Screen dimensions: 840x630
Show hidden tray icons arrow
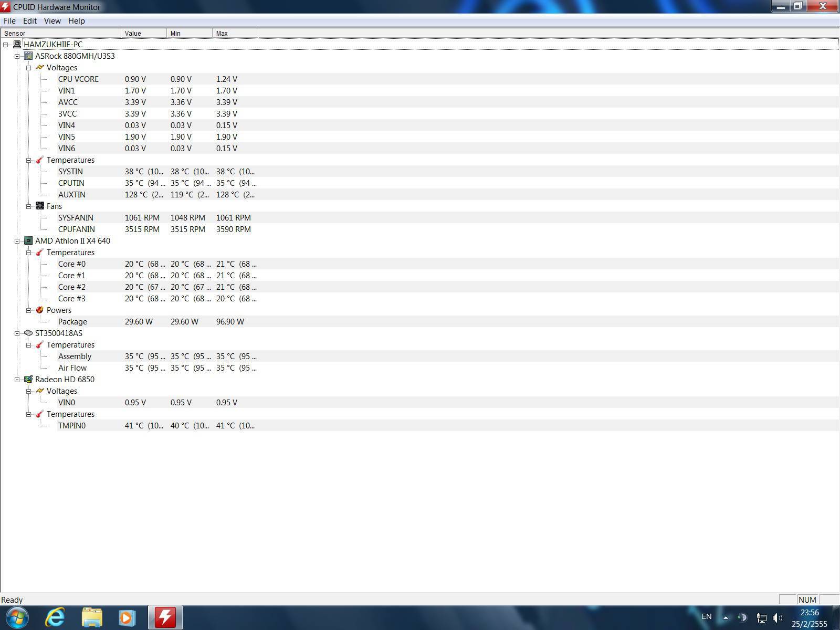click(726, 618)
